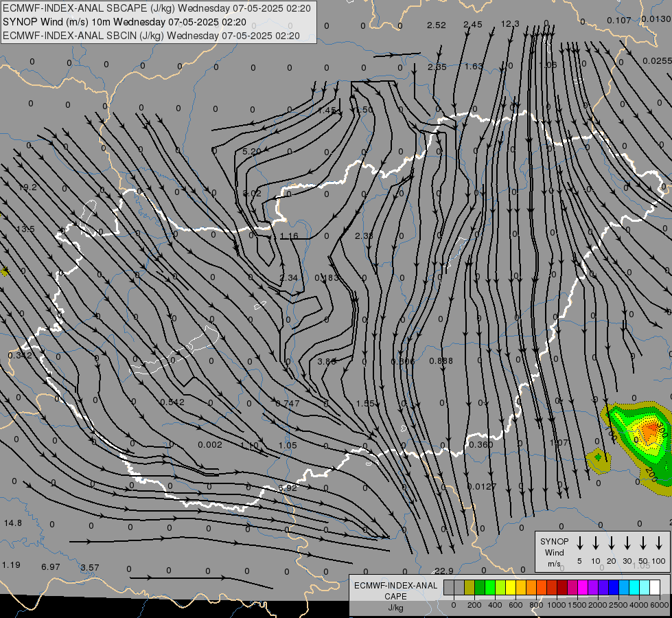Click the 1.07 value on the map
This screenshot has width=672, height=618.
click(x=559, y=442)
